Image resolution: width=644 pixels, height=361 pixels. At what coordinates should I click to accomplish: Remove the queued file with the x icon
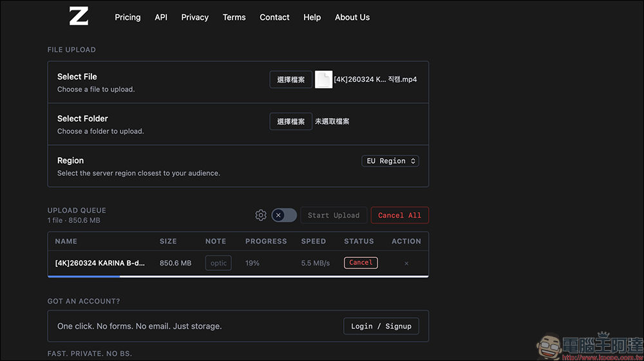click(406, 263)
